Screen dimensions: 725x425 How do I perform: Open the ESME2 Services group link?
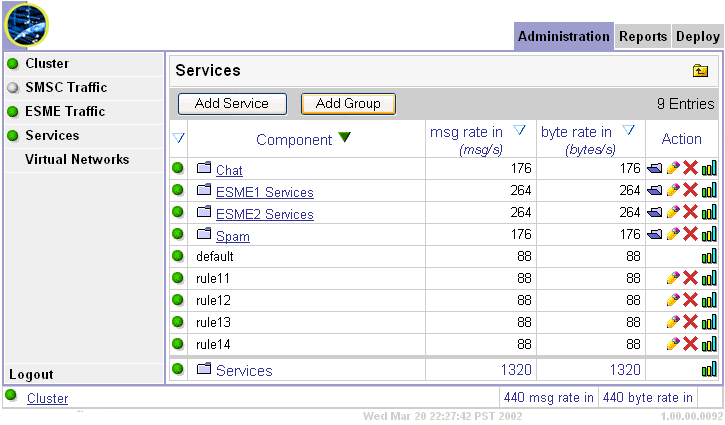tap(264, 214)
